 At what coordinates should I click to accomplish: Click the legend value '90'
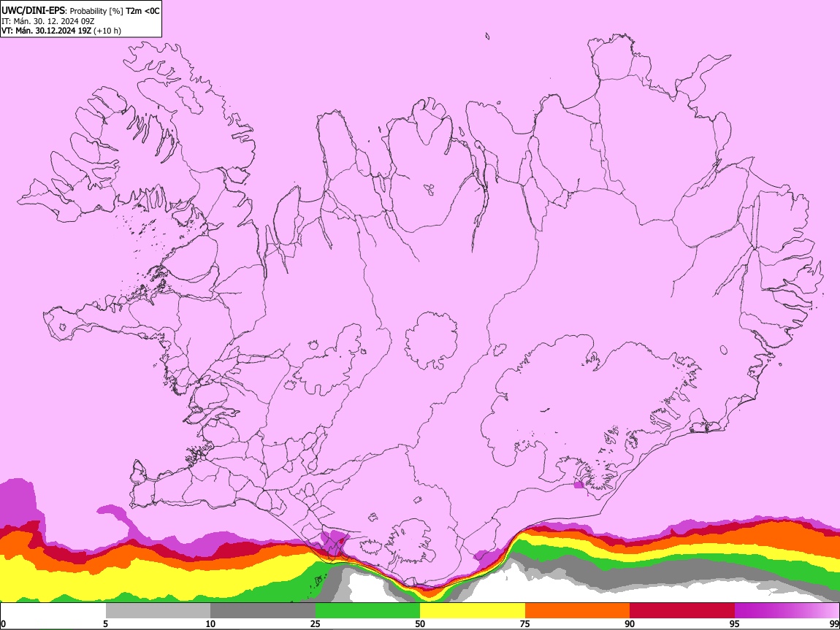630,623
